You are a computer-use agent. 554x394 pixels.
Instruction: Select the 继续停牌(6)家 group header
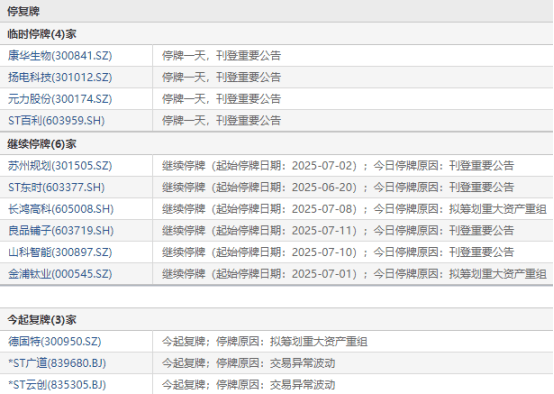click(42, 144)
